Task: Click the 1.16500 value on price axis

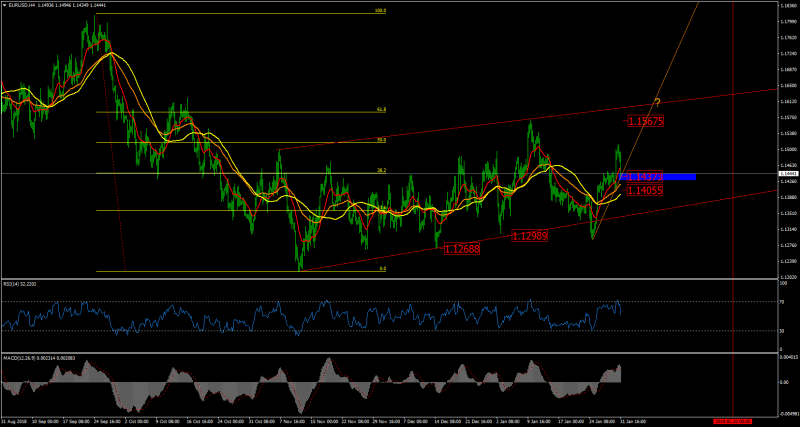Action: click(788, 85)
